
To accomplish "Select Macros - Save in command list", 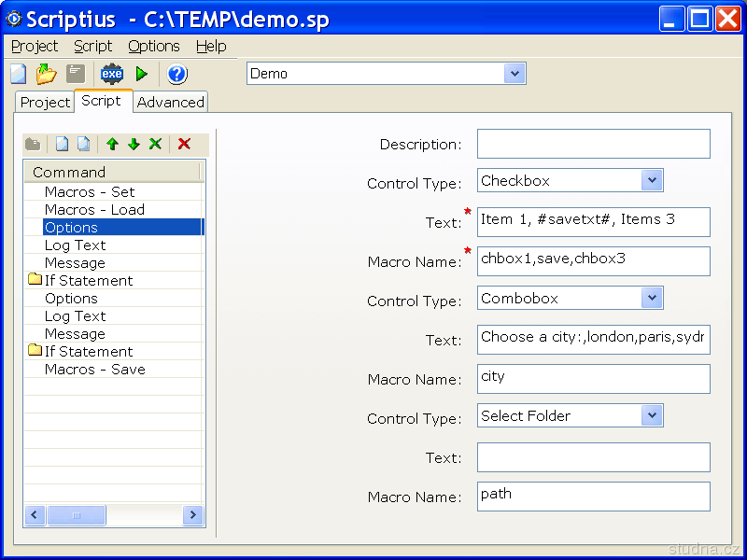I will coord(94,370).
